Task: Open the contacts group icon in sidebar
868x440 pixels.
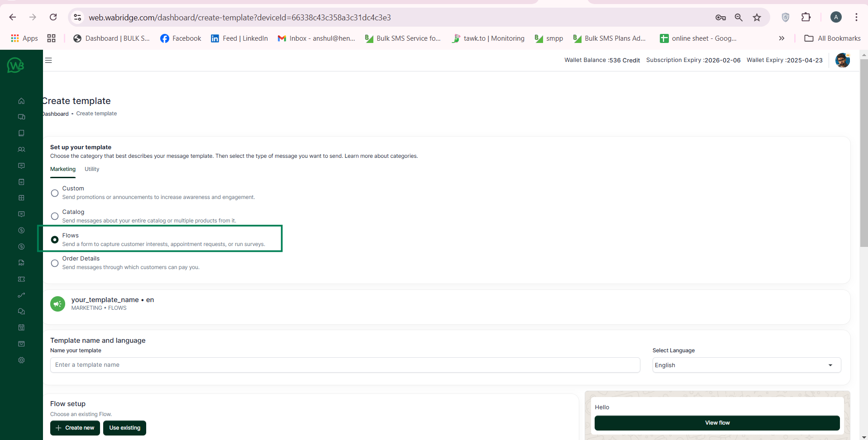Action: click(x=21, y=149)
